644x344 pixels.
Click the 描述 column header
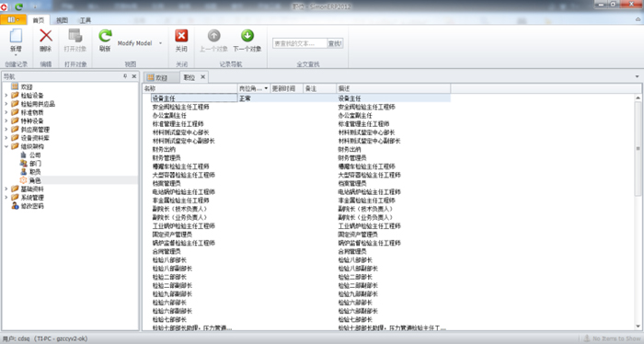[x=394, y=88]
